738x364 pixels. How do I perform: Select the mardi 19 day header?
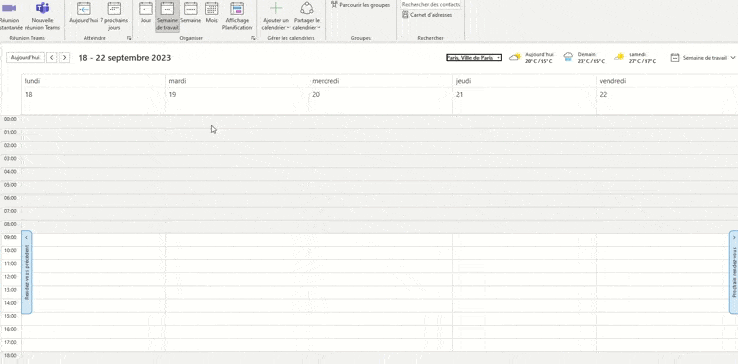click(237, 94)
